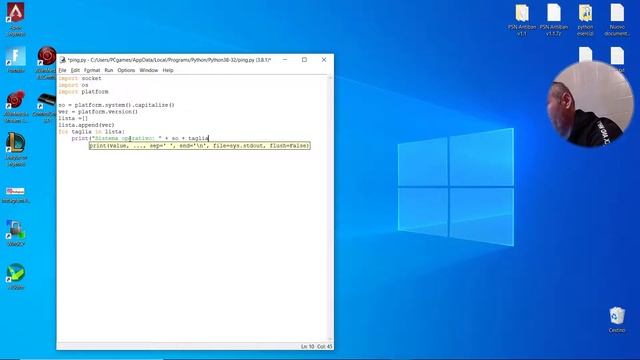Select the red swirl shortcut below Fortnite
Image resolution: width=640 pixels, height=360 pixels.
point(16,107)
